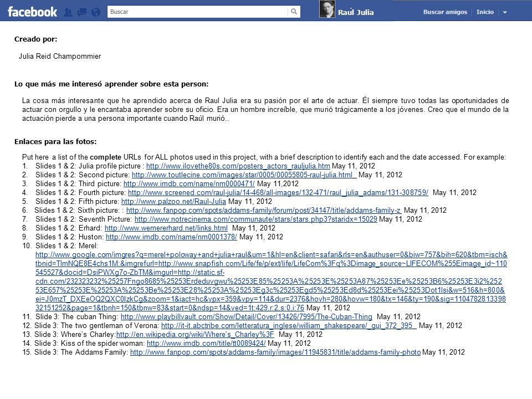
Task: Open the ilovethe80s.com posters link
Action: (238, 166)
